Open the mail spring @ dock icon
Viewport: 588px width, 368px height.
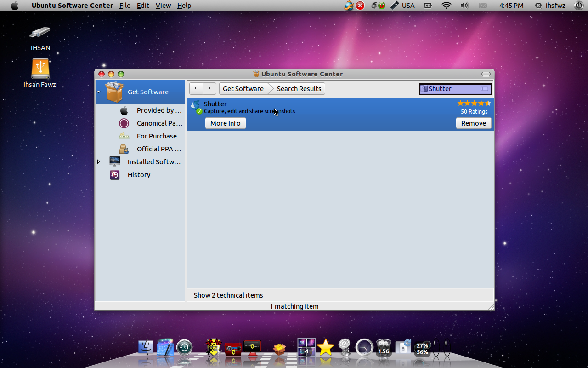(344, 347)
